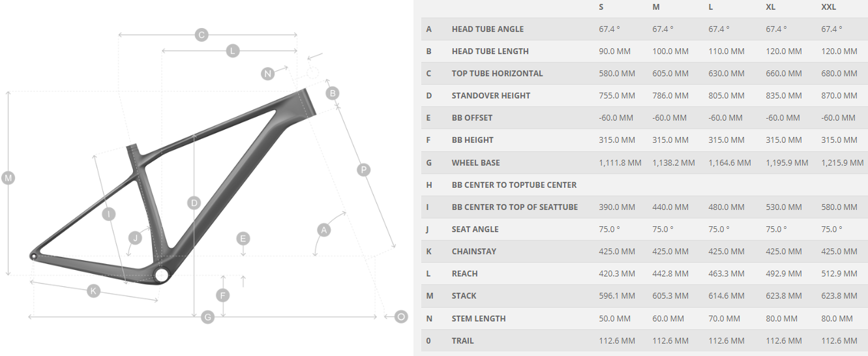
Task: Select the circled K chainstay marker
Action: click(94, 291)
